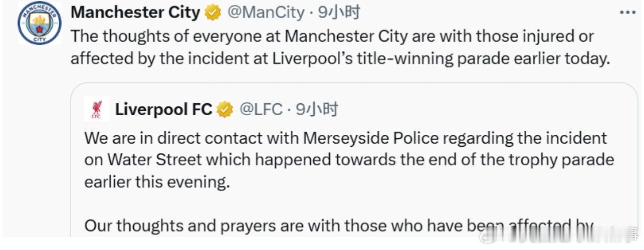Image resolution: width=644 pixels, height=250 pixels.
Task: Open the quoted tweet at 'Merseyside Police' line
Action: (x=345, y=138)
